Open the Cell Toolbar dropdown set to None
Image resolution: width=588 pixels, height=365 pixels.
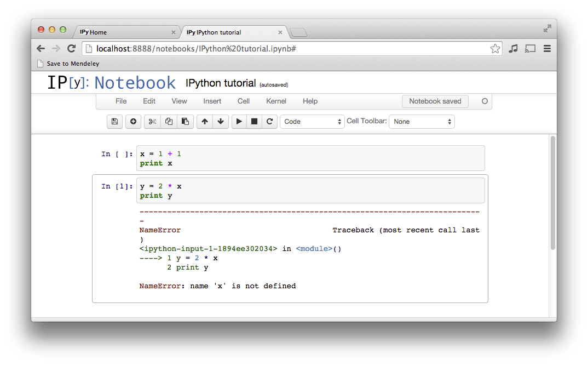click(422, 121)
